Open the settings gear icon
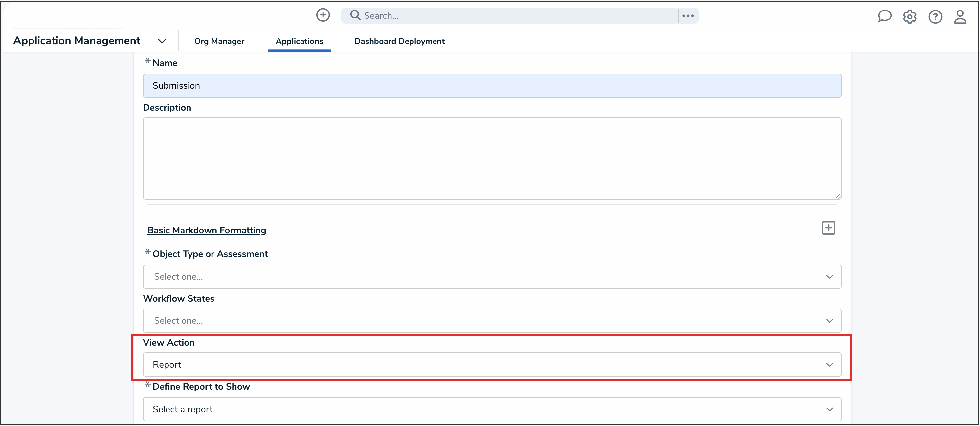Screen dimensions: 980x426 (910, 16)
